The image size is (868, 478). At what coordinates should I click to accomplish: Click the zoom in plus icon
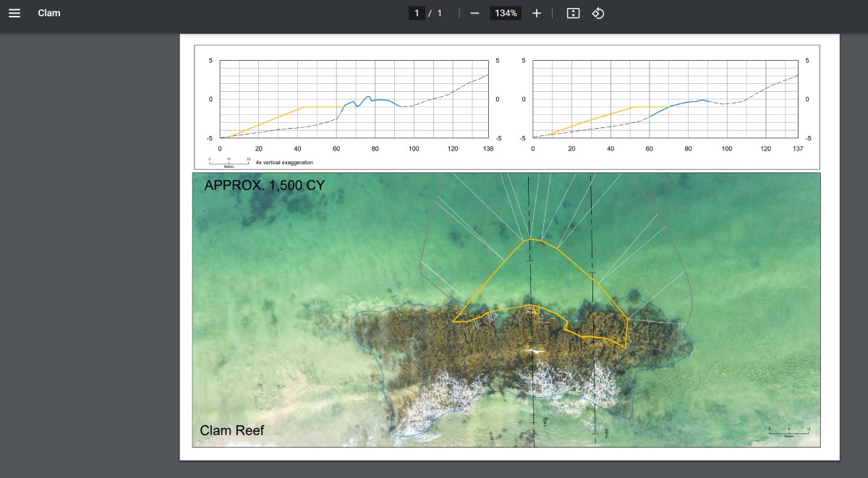(x=536, y=12)
